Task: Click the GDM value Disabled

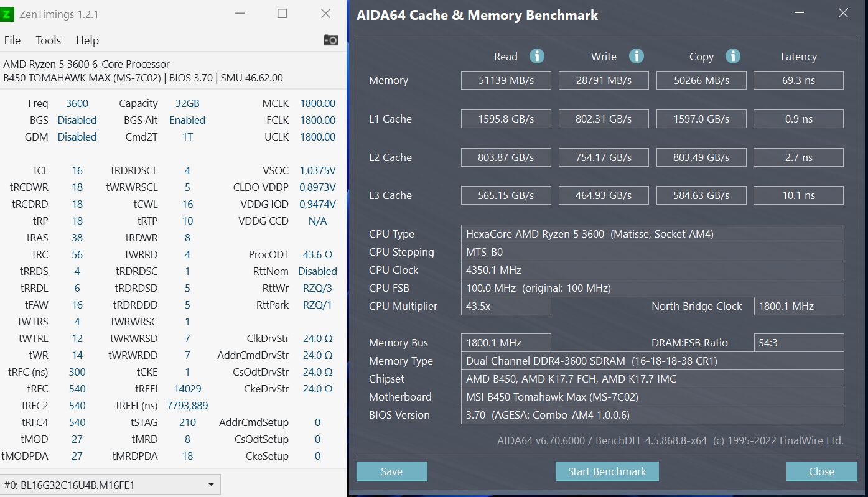Action: pyautogui.click(x=77, y=137)
